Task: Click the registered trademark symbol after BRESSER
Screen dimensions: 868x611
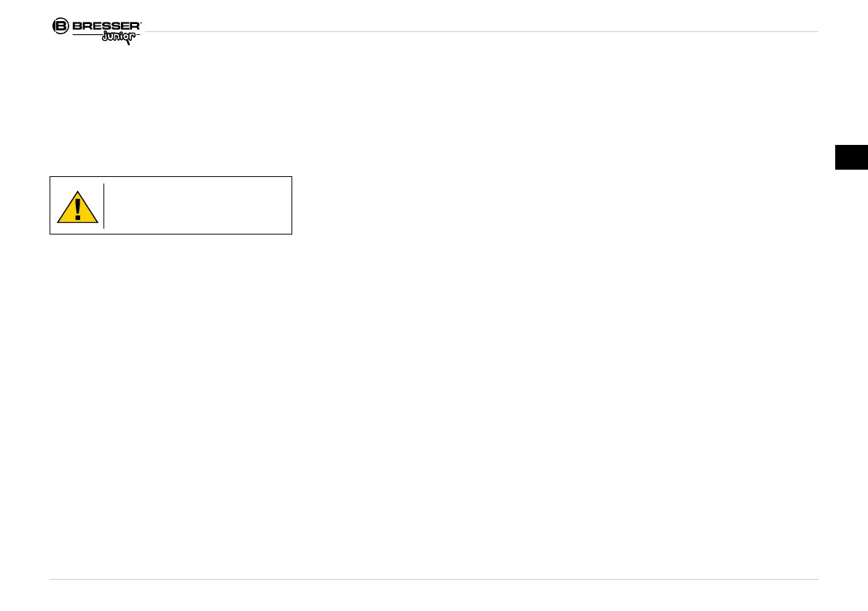Action: click(x=141, y=23)
